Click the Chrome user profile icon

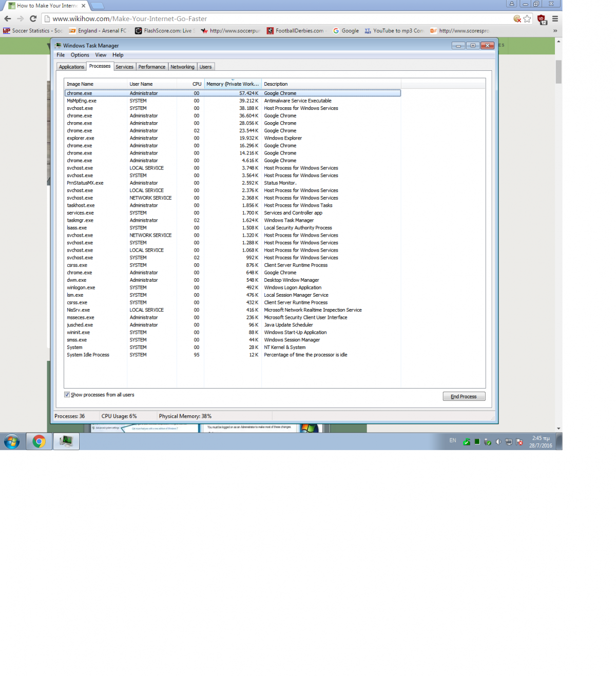click(x=511, y=4)
